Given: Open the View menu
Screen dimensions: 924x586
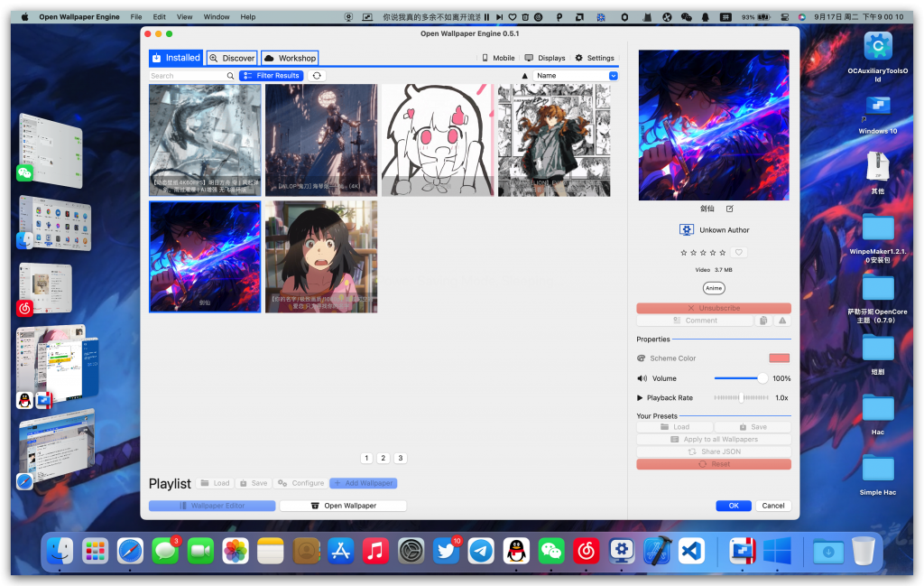Looking at the screenshot, I should 184,17.
